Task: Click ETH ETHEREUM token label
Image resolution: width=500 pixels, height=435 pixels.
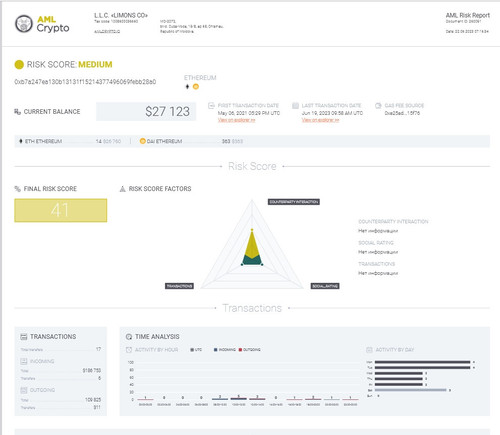Action: click(43, 141)
